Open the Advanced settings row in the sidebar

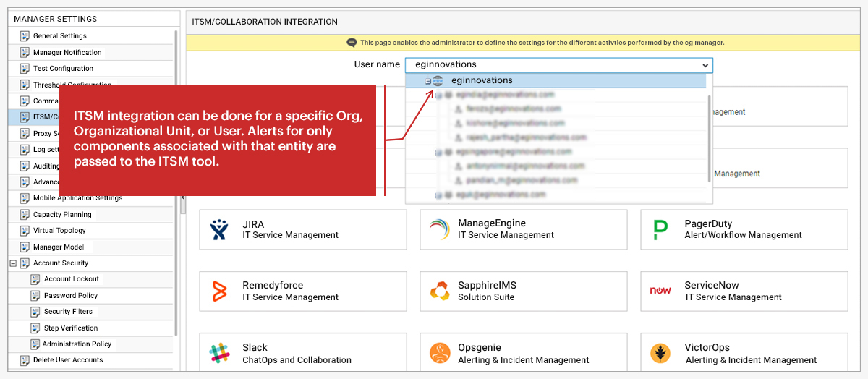(33, 182)
